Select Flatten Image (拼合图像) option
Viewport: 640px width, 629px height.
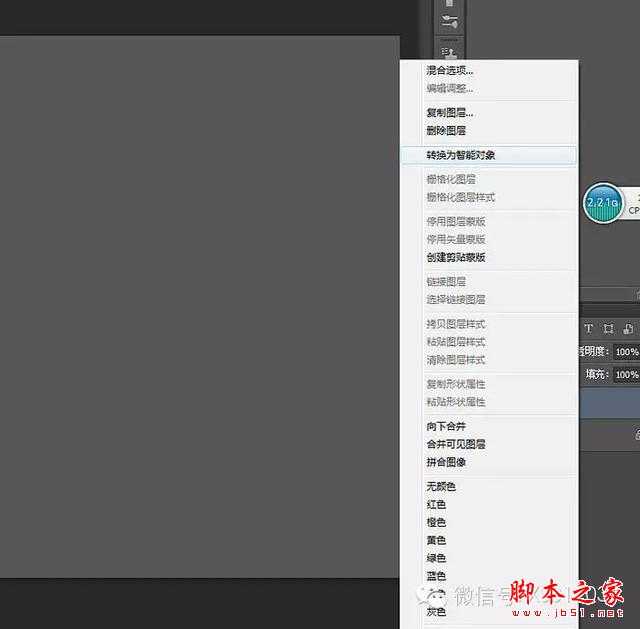pyautogui.click(x=446, y=462)
